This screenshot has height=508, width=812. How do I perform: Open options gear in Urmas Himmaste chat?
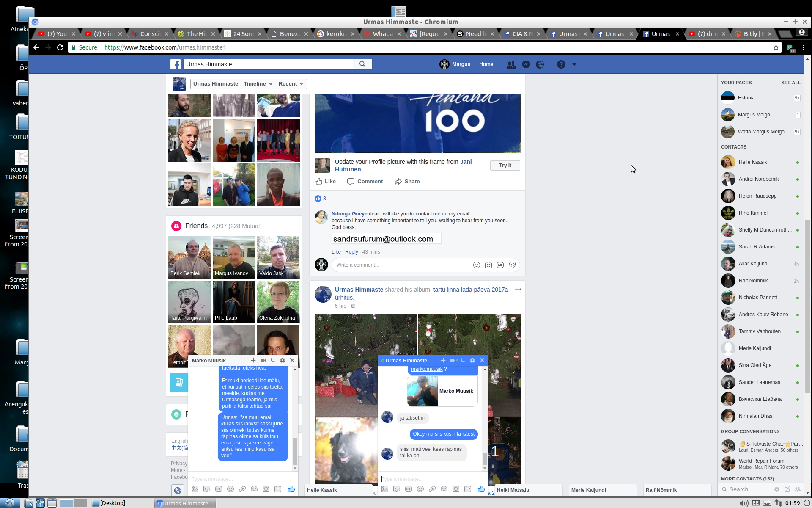(472, 360)
